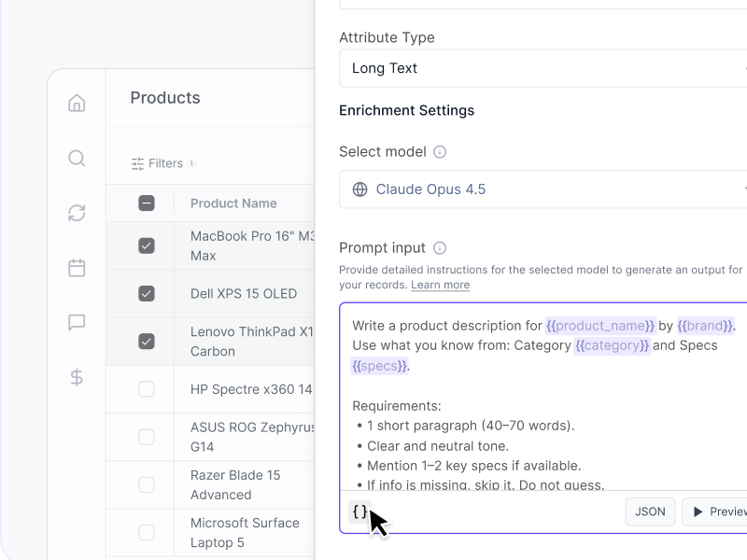
Task: Check the HP Spectre x360 14 row
Action: click(x=146, y=389)
